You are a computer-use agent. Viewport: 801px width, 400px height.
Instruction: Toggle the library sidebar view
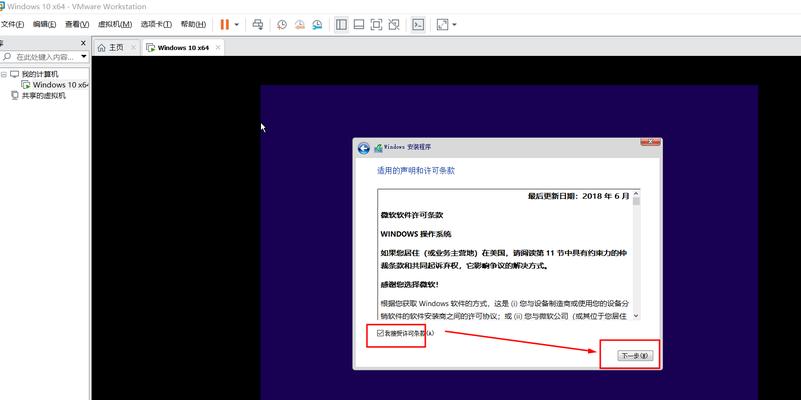coord(341,25)
